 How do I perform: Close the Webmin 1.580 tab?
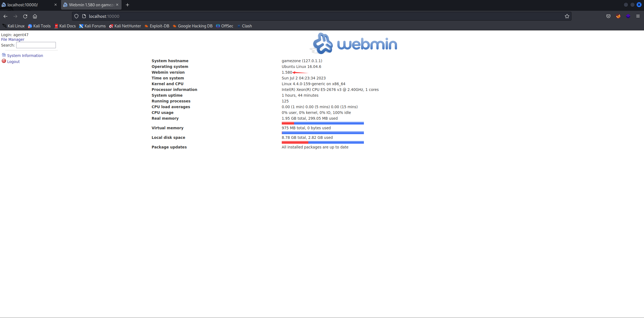pos(117,5)
